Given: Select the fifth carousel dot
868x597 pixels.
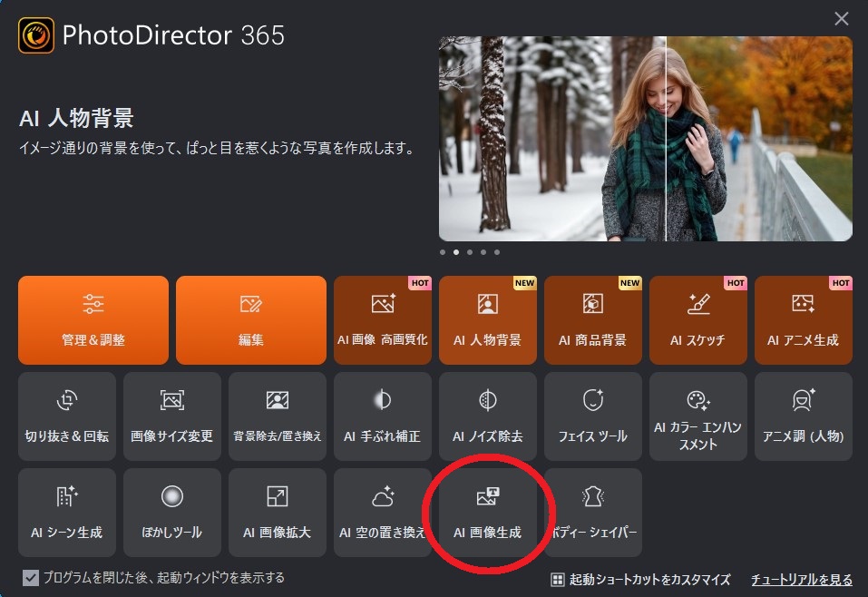Looking at the screenshot, I should 497,252.
